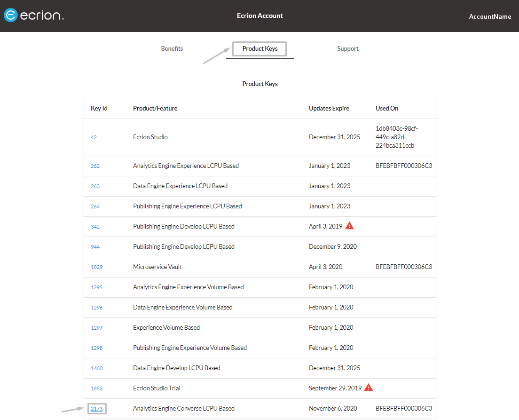Click the Ecrion Account header title
This screenshot has height=420, width=519.
pyautogui.click(x=260, y=16)
